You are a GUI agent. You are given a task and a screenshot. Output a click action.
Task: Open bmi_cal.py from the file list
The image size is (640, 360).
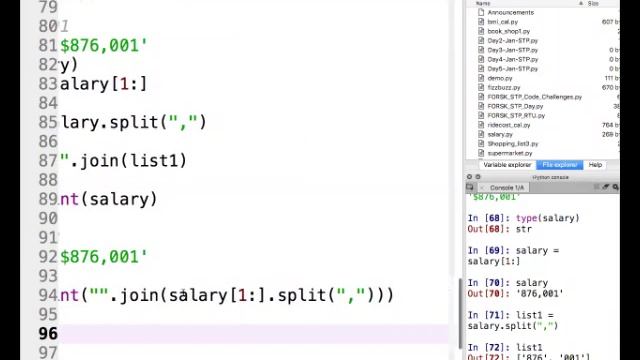(x=502, y=22)
